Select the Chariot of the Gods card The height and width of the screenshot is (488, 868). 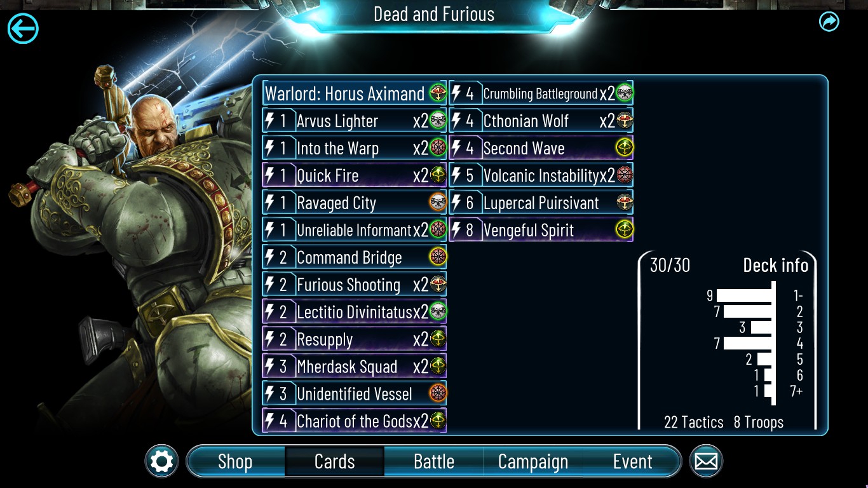pos(355,421)
